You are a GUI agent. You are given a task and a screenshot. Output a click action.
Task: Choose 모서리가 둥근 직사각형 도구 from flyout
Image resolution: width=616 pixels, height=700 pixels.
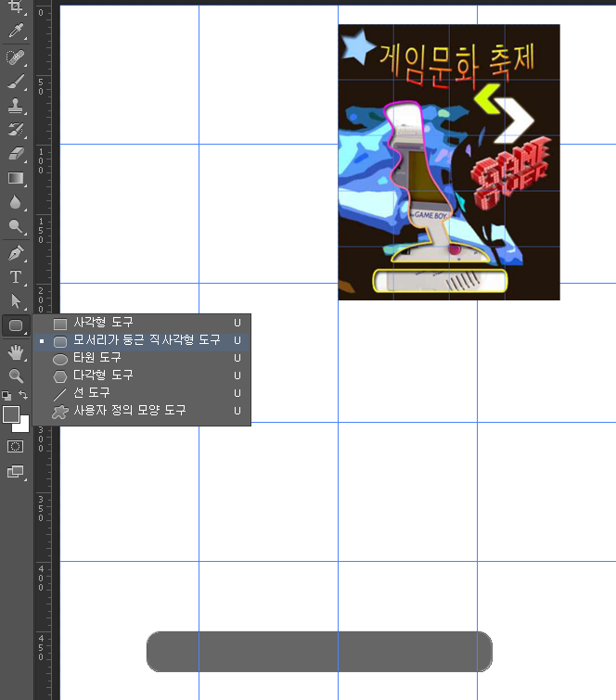[x=142, y=340]
